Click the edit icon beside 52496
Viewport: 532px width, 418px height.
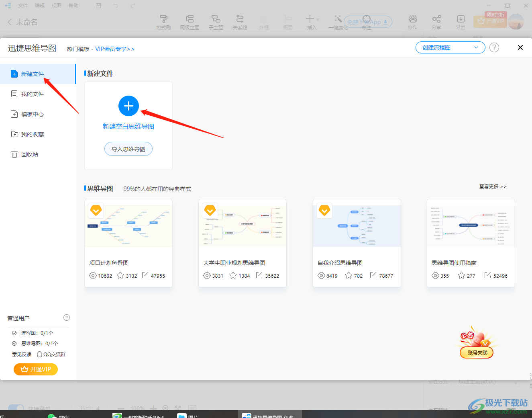tap(488, 275)
